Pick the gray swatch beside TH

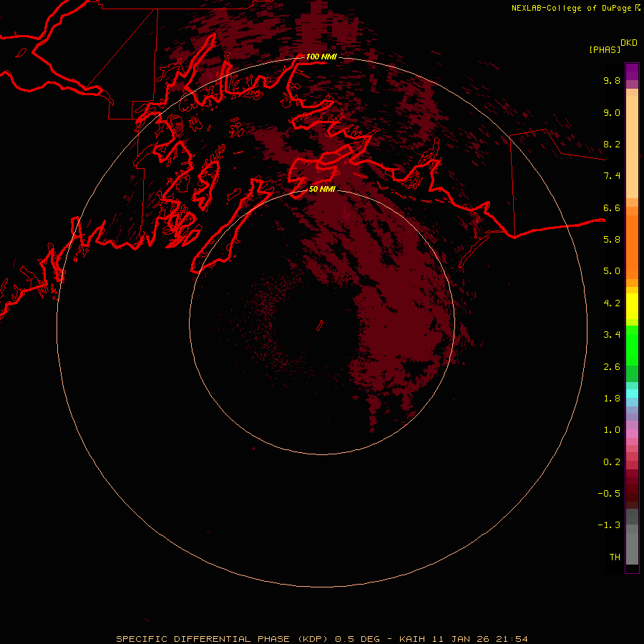tap(632, 550)
